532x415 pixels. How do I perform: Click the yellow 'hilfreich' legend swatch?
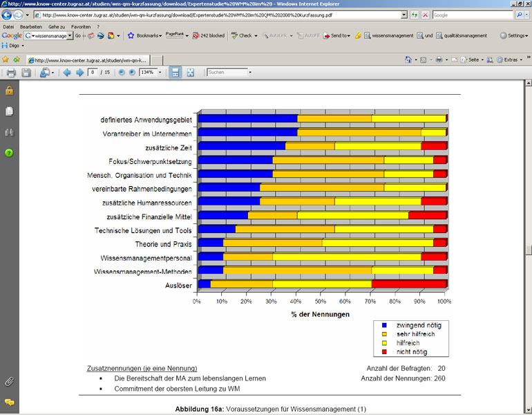point(384,343)
